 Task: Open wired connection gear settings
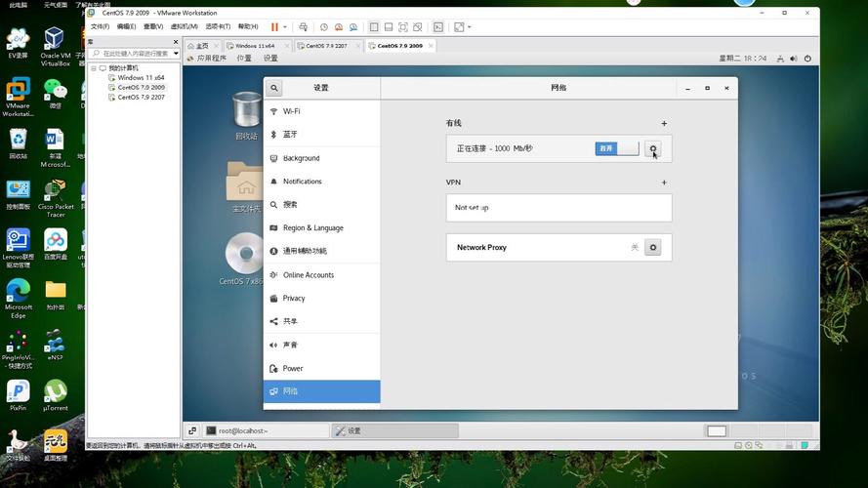pos(653,148)
